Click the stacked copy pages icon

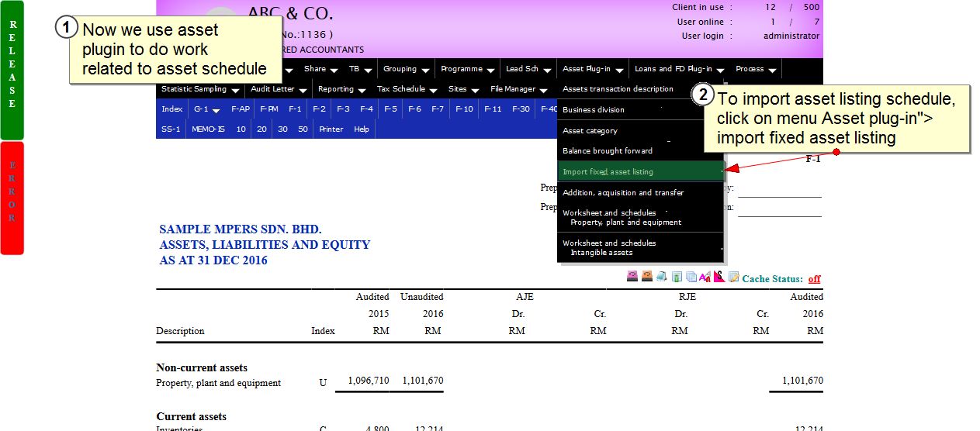pos(691,277)
